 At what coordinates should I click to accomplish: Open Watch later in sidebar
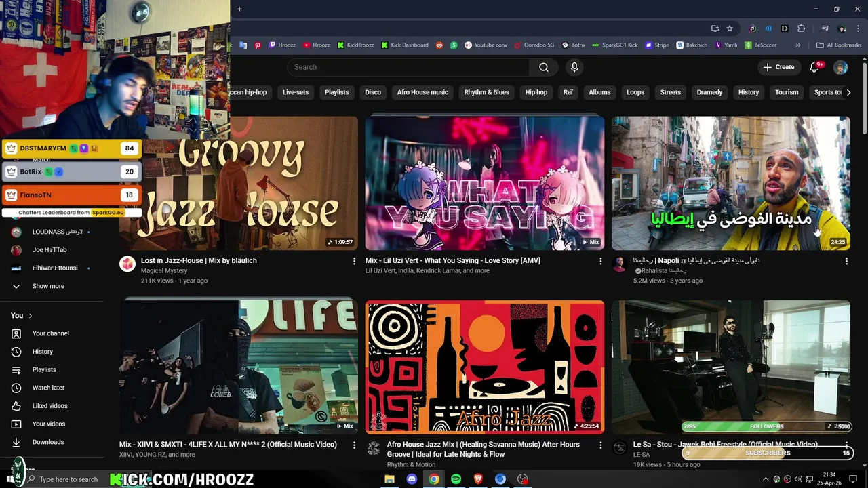click(x=49, y=388)
